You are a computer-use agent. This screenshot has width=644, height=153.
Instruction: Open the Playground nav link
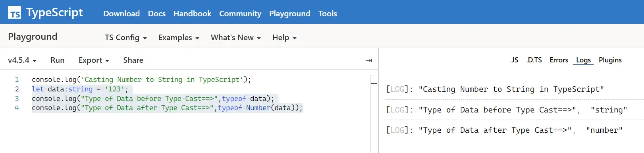pyautogui.click(x=290, y=14)
